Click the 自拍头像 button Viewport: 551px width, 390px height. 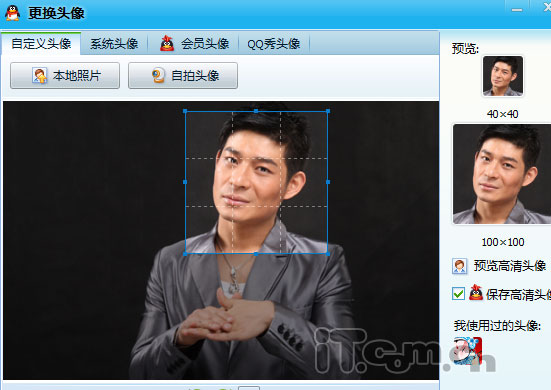[183, 76]
